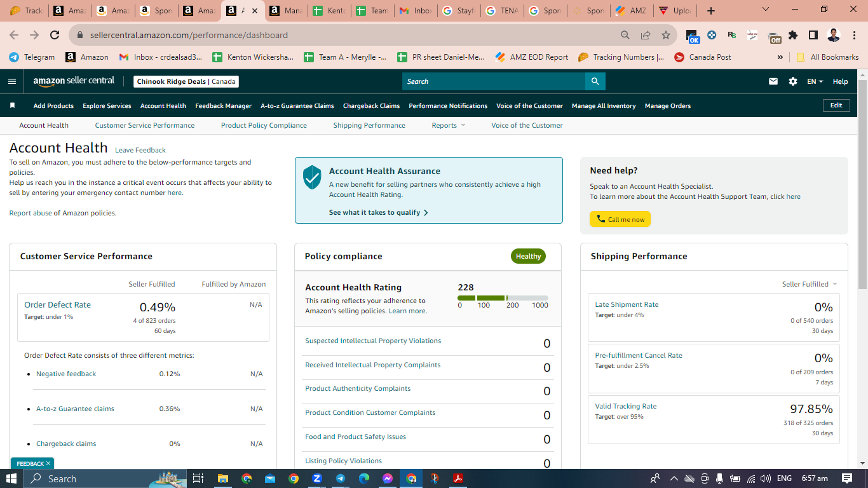868x488 pixels.
Task: Open Adobe Acrobat from the taskbar
Action: [458, 478]
